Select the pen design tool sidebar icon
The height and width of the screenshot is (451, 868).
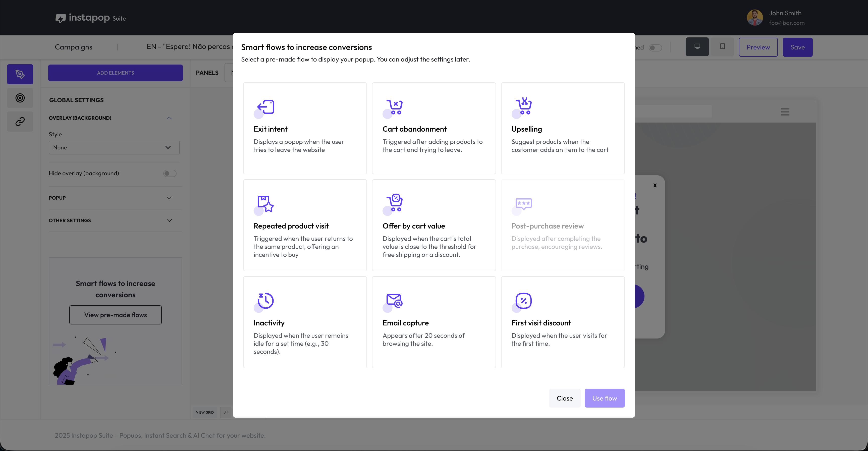click(x=20, y=74)
